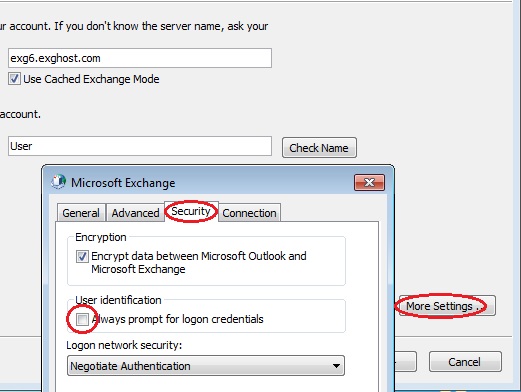Viewport: 521px width, 392px height.
Task: Click the server field exg6.exghost.com
Action: [x=140, y=58]
